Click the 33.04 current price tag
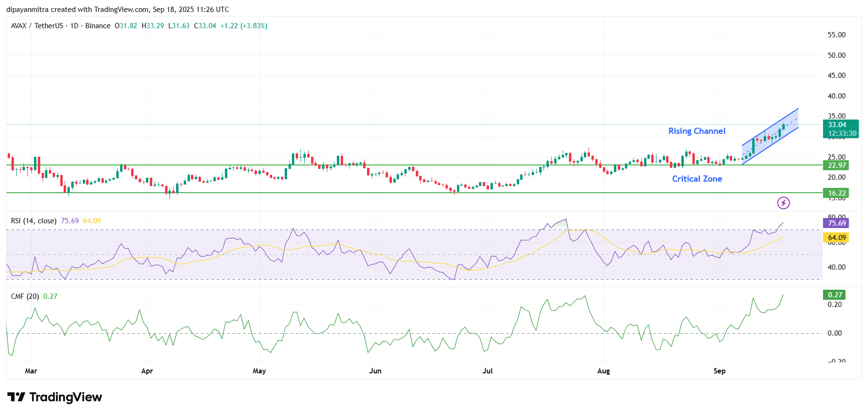 click(837, 125)
